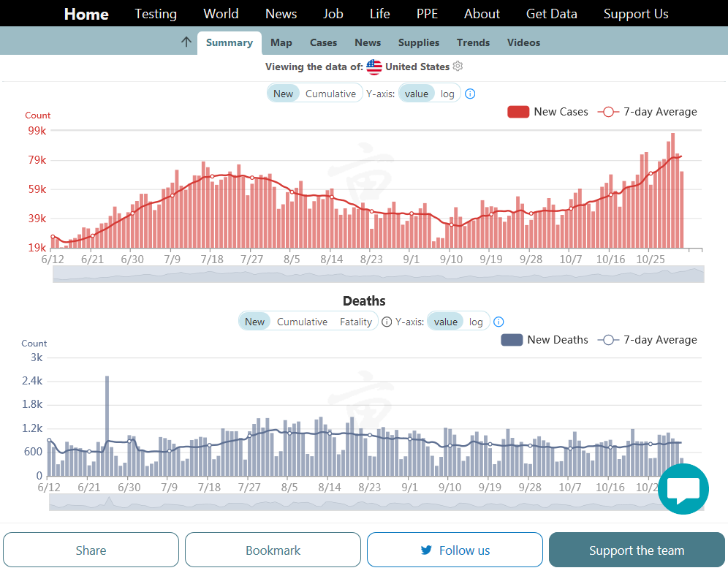The width and height of the screenshot is (728, 576).
Task: Switch to the Map tab
Action: [x=281, y=42]
